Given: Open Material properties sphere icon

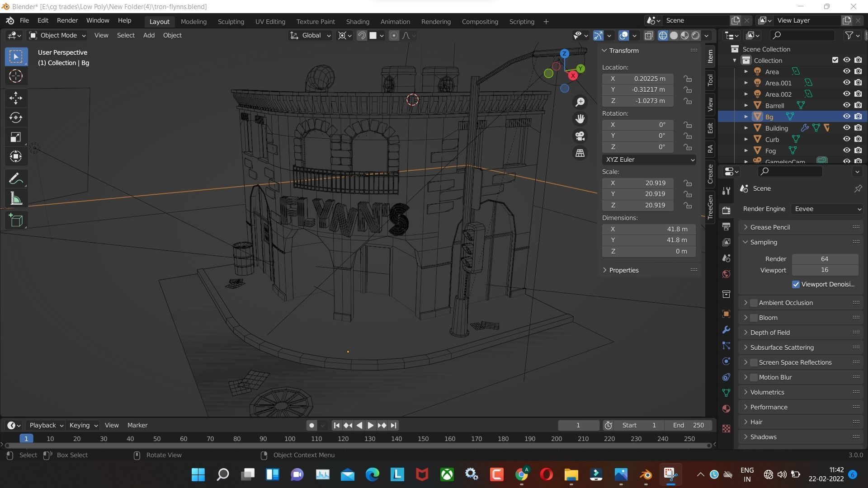Looking at the screenshot, I should (x=726, y=408).
